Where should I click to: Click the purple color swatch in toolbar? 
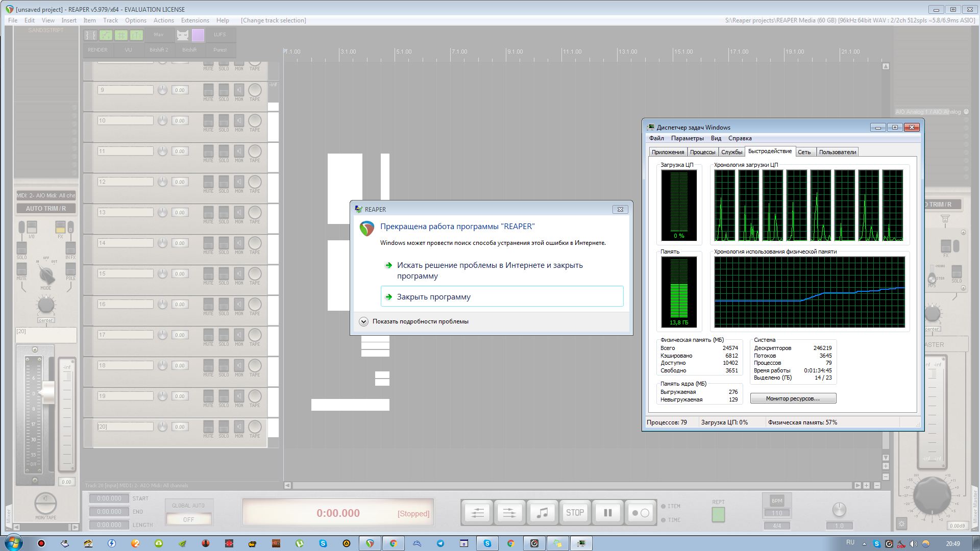tap(198, 35)
